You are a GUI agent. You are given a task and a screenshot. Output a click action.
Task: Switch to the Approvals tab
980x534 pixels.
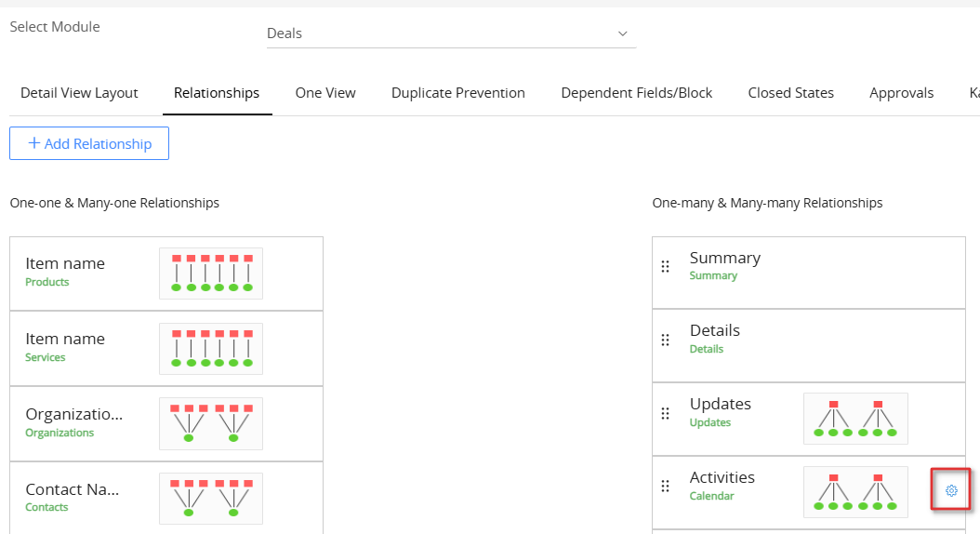click(901, 93)
